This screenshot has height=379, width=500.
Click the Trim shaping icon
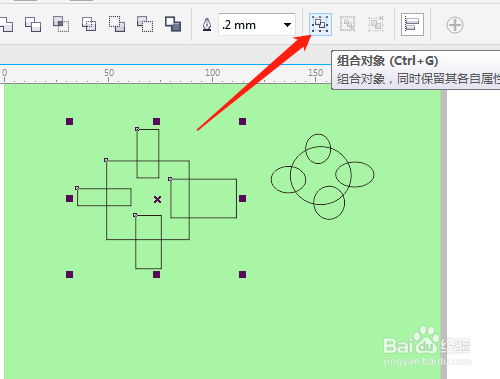(x=33, y=24)
